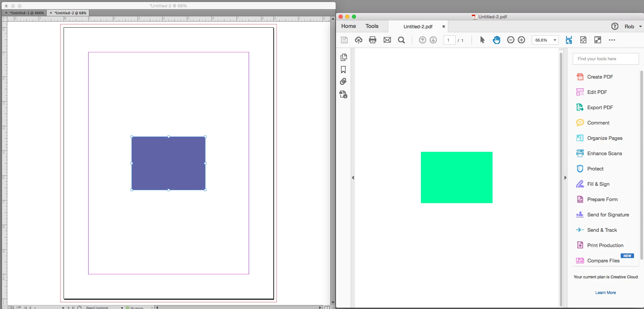The image size is (644, 309).
Task: Select the Untitled-2.pdf document tab
Action: [418, 27]
